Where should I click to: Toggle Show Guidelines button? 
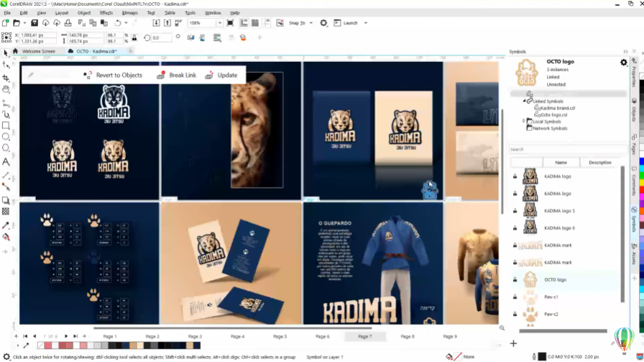pyautogui.click(x=267, y=23)
